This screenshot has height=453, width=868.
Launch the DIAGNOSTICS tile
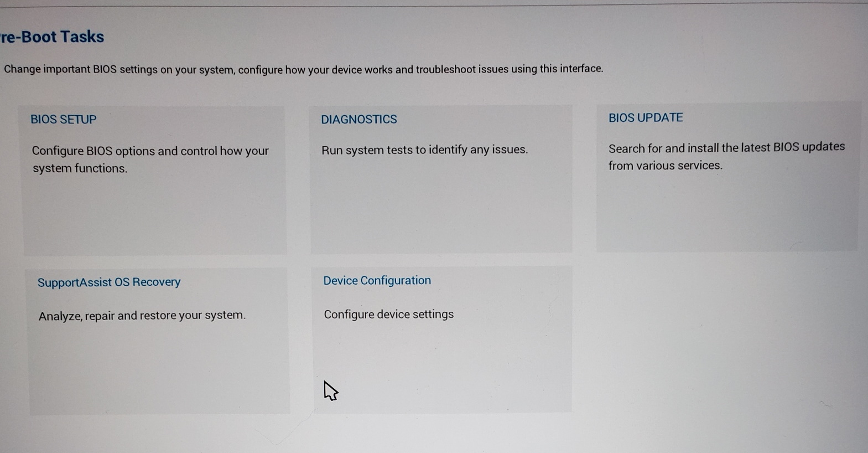tap(441, 179)
